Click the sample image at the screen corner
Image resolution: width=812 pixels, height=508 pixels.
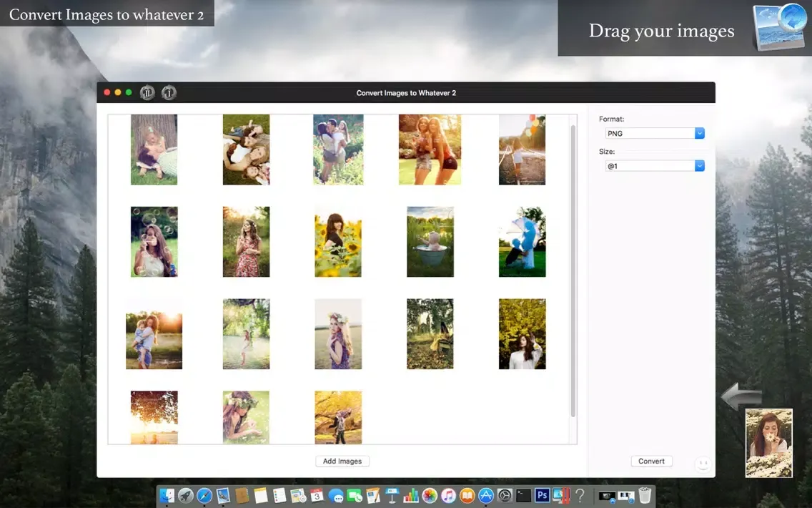click(769, 441)
